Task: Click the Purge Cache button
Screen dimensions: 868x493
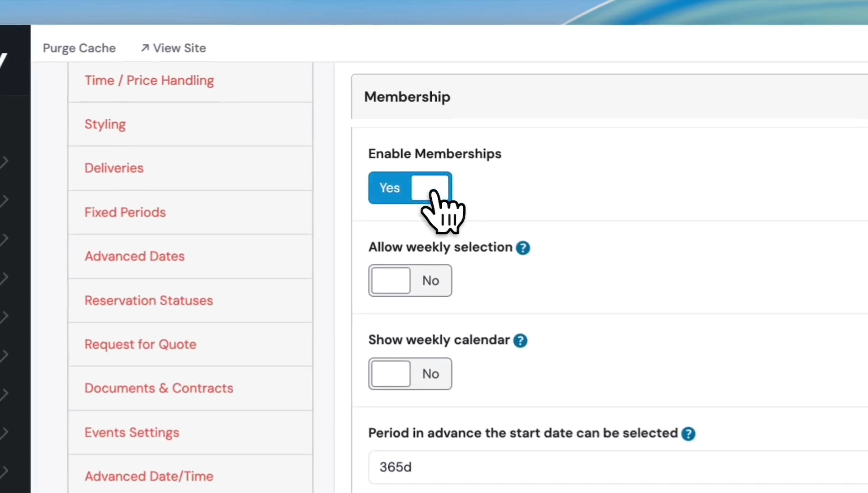Action: [79, 48]
